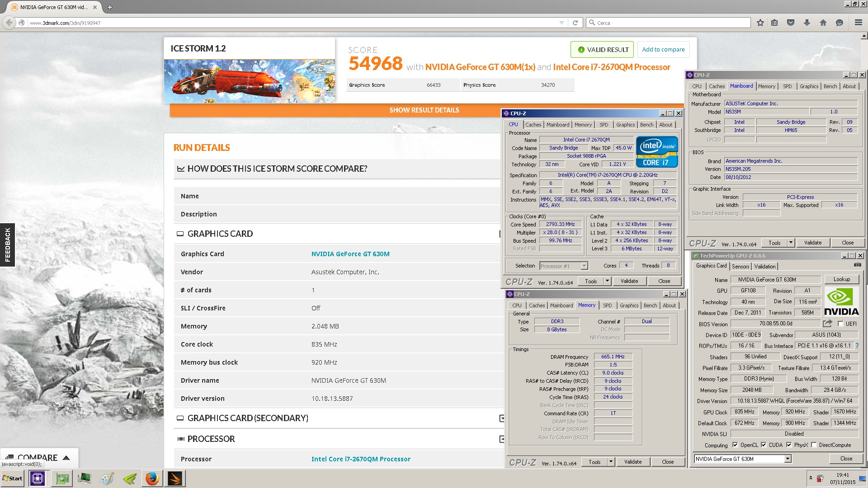
Task: Open the Firefox Hello chat icon
Action: (x=840, y=23)
